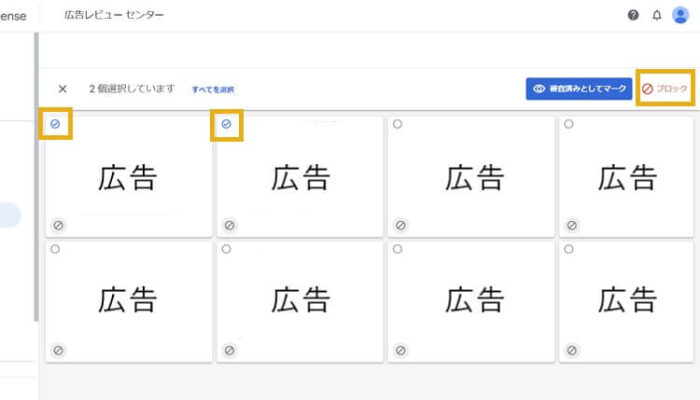Screen dimensions: 700x400
Task: Block icon on first top-row ad card
Action: point(58,225)
